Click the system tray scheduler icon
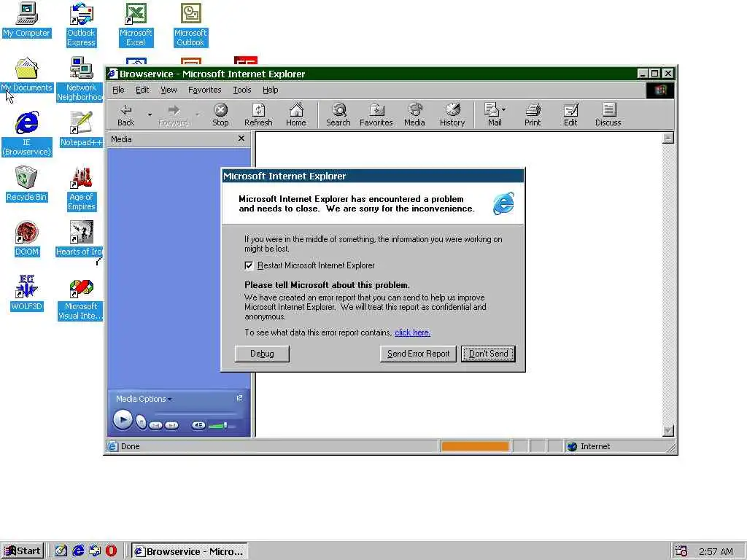747x560 pixels. coord(681,551)
